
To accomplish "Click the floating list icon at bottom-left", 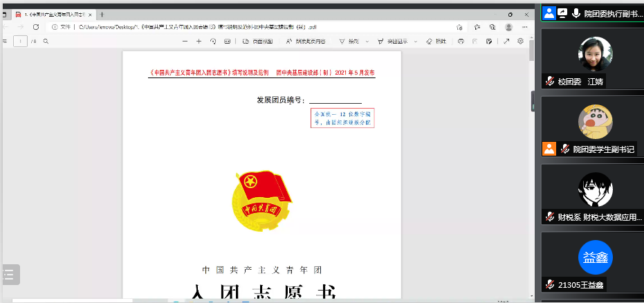I will pyautogui.click(x=10, y=274).
